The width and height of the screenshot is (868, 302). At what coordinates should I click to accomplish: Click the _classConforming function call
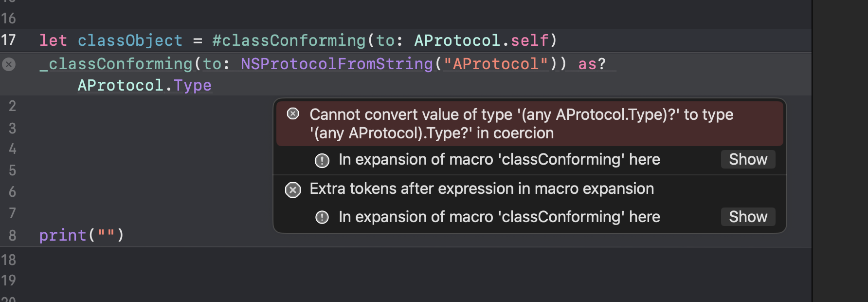coord(116,64)
